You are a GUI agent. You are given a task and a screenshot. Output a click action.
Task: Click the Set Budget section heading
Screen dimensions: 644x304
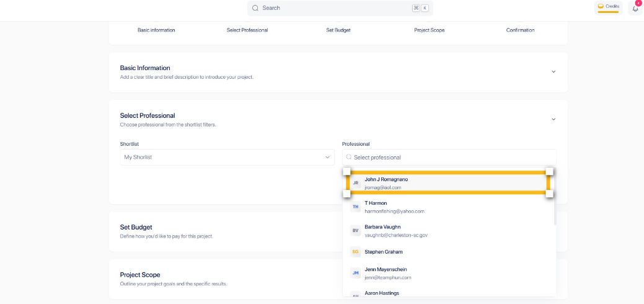click(136, 227)
